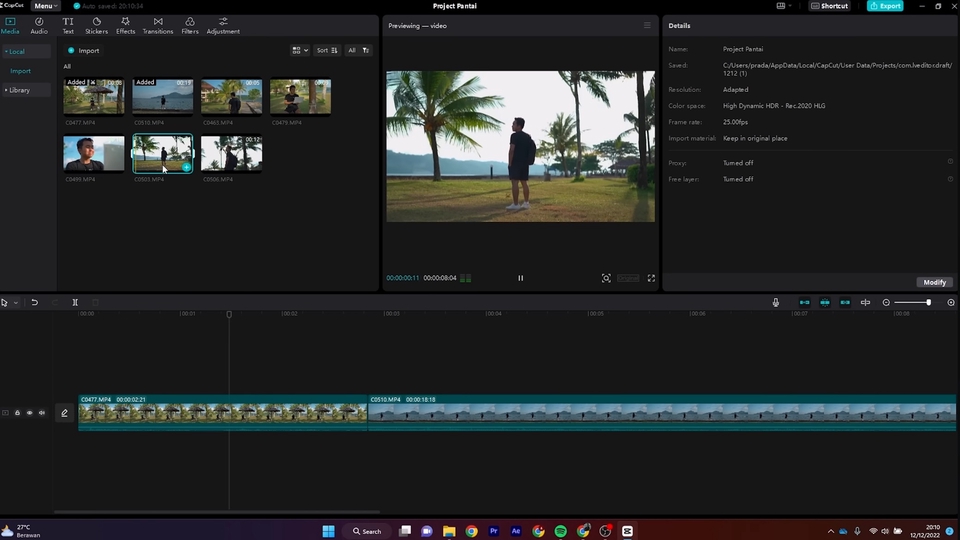960x540 pixels.
Task: Open the Effects tab
Action: pos(126,25)
